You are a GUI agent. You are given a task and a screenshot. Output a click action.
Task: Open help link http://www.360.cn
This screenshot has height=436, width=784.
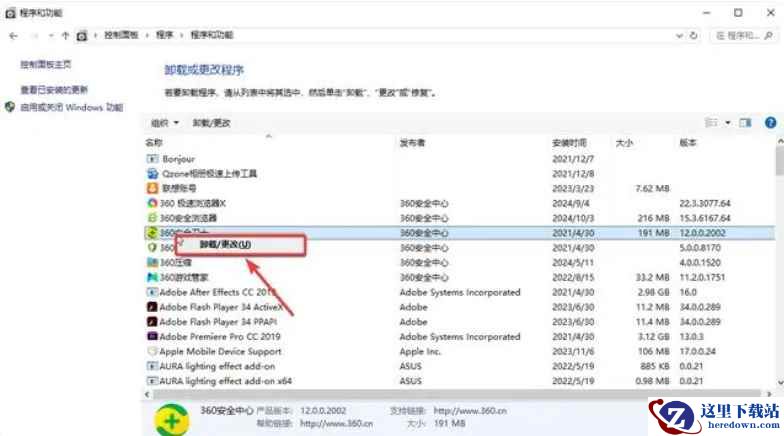tap(336, 424)
